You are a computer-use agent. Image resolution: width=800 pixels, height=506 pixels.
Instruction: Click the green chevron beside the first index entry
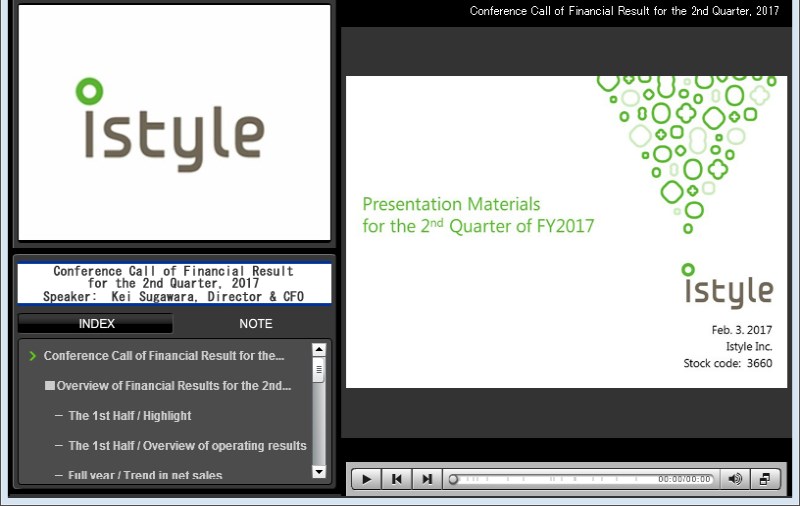pos(33,356)
